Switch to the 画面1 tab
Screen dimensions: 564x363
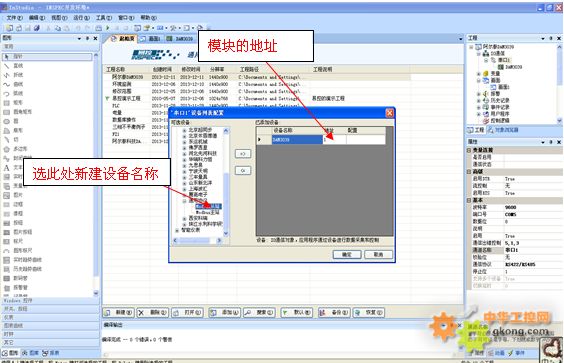pyautogui.click(x=151, y=38)
